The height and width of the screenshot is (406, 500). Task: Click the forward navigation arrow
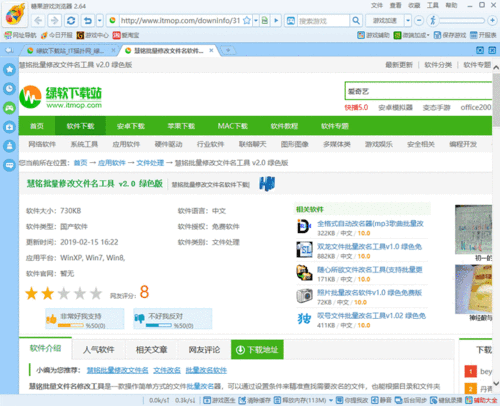point(54,21)
